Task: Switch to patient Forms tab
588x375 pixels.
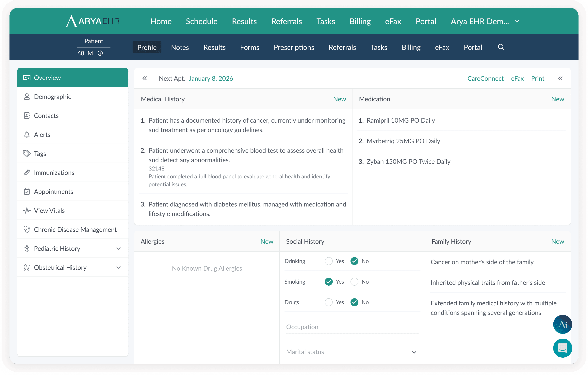Action: coord(250,47)
